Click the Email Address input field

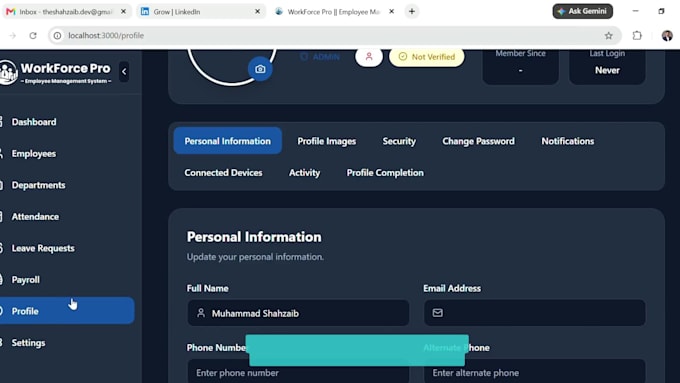[x=535, y=313]
